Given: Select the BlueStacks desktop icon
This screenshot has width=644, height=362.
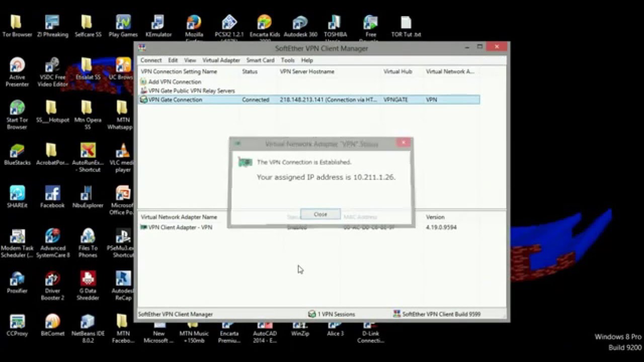Looking at the screenshot, I should tap(17, 155).
